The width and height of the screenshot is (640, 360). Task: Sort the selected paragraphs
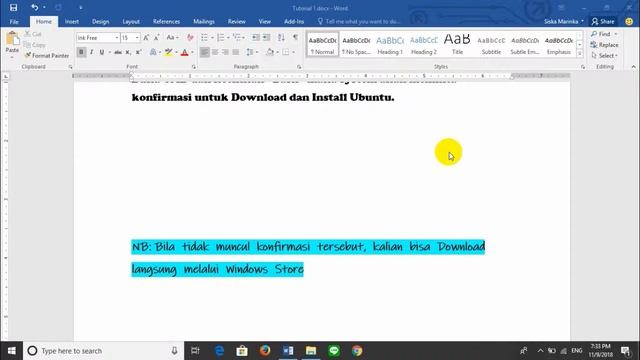[281, 38]
